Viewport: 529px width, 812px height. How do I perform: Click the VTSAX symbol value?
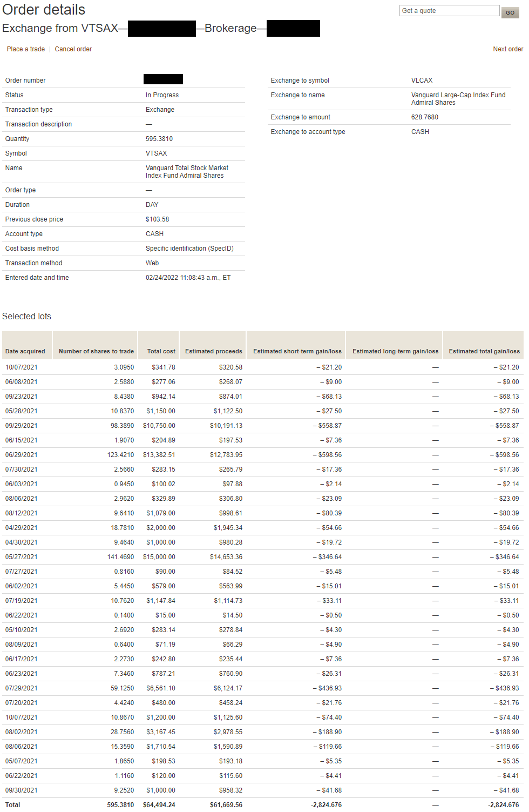click(157, 153)
